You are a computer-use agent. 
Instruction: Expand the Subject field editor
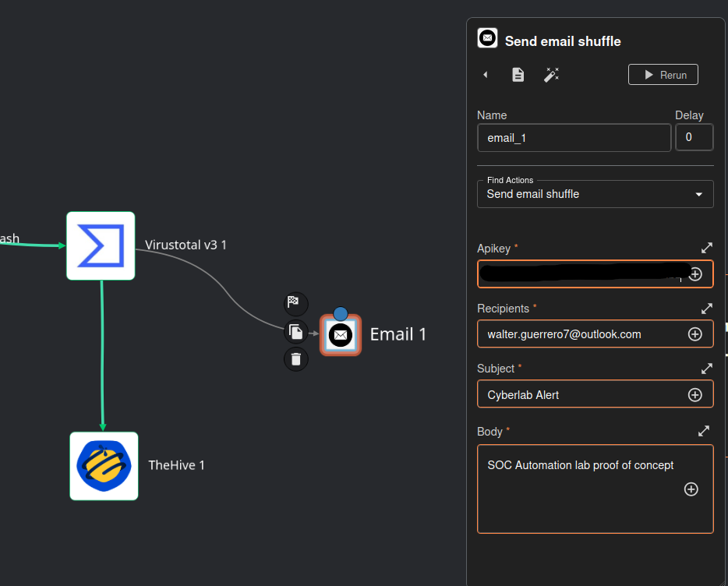click(706, 369)
